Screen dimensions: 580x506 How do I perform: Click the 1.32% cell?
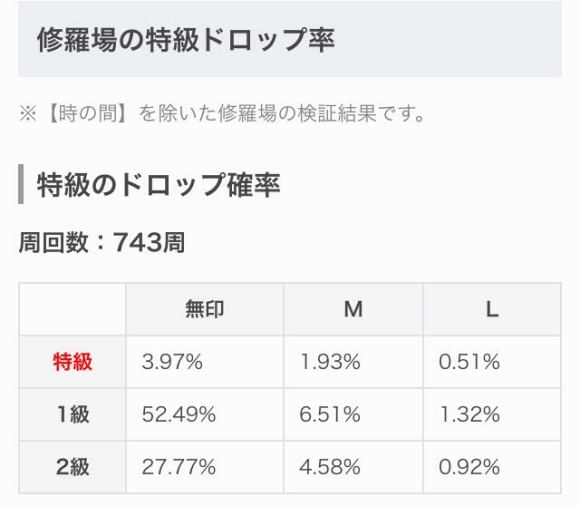click(492, 414)
